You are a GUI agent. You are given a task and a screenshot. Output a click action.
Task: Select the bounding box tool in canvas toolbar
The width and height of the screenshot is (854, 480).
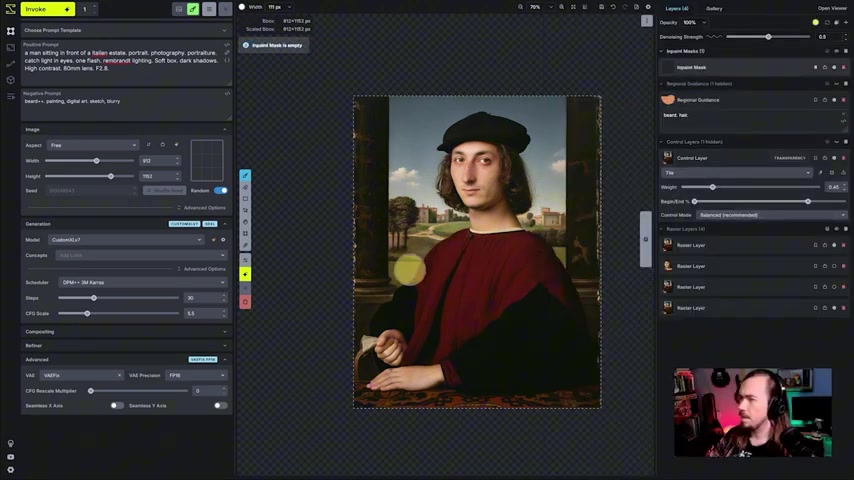click(245, 234)
